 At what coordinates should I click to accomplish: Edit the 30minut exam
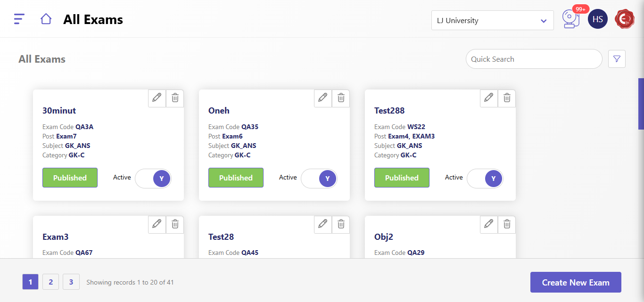tap(157, 98)
